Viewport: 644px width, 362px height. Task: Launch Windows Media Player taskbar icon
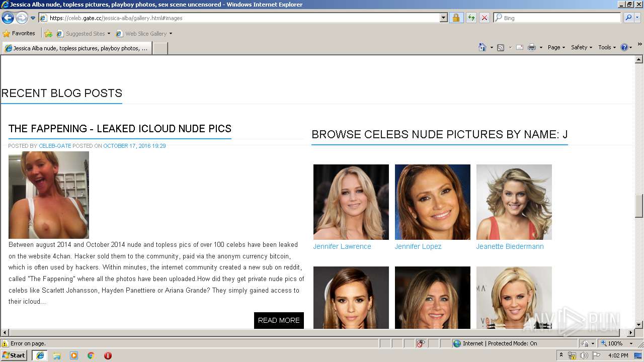(74, 355)
